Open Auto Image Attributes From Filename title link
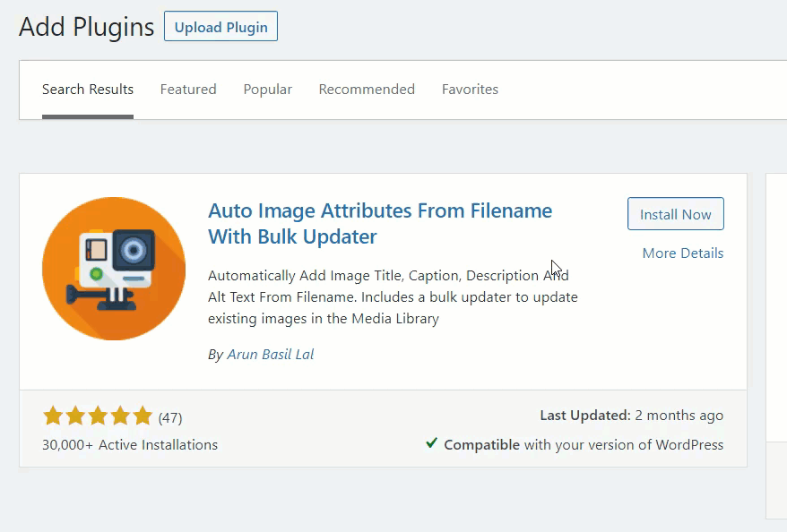Screen dimensions: 787x532 380,224
